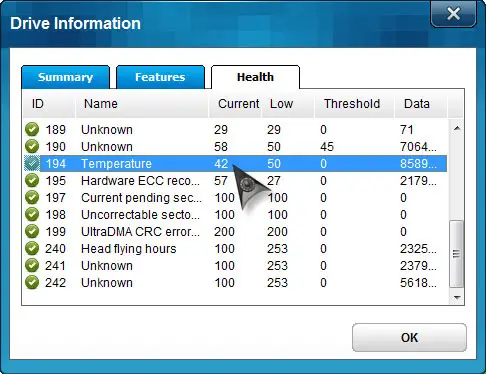This screenshot has width=486, height=374.
Task: Click current value '200' in row 199
Action: point(224,232)
